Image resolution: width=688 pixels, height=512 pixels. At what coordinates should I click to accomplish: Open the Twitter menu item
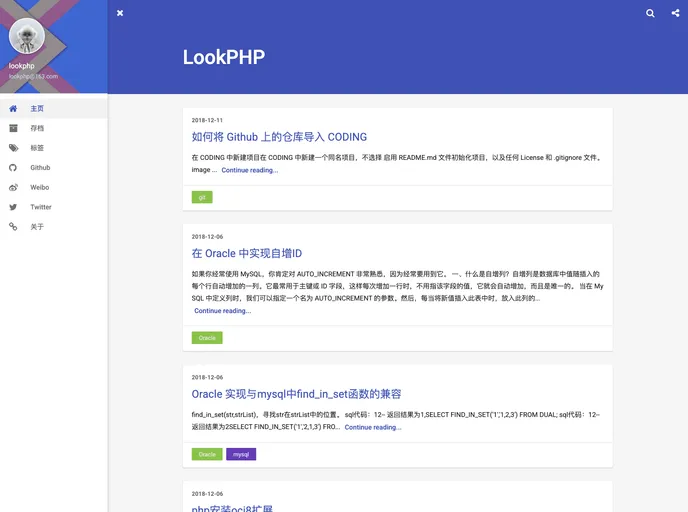click(x=54, y=207)
